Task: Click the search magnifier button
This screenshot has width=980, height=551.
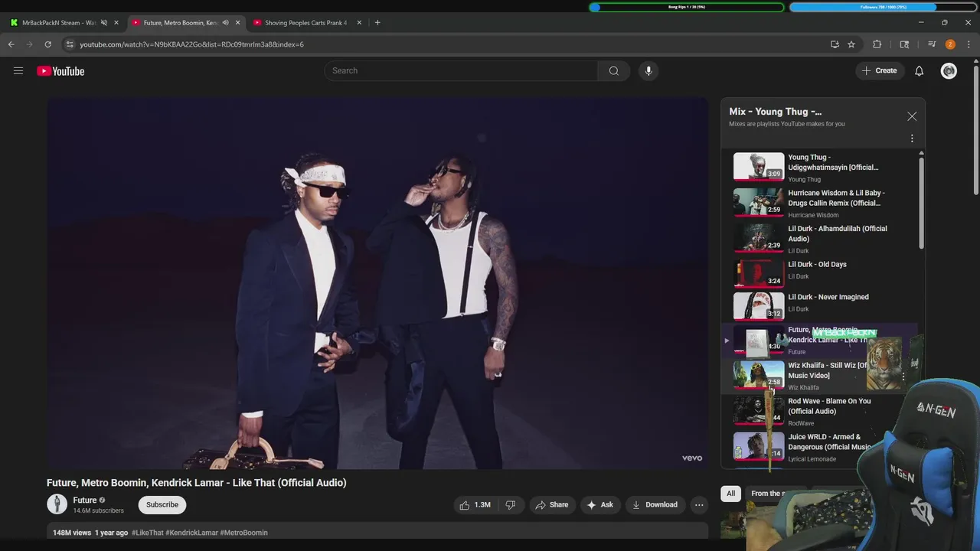Action: (613, 70)
